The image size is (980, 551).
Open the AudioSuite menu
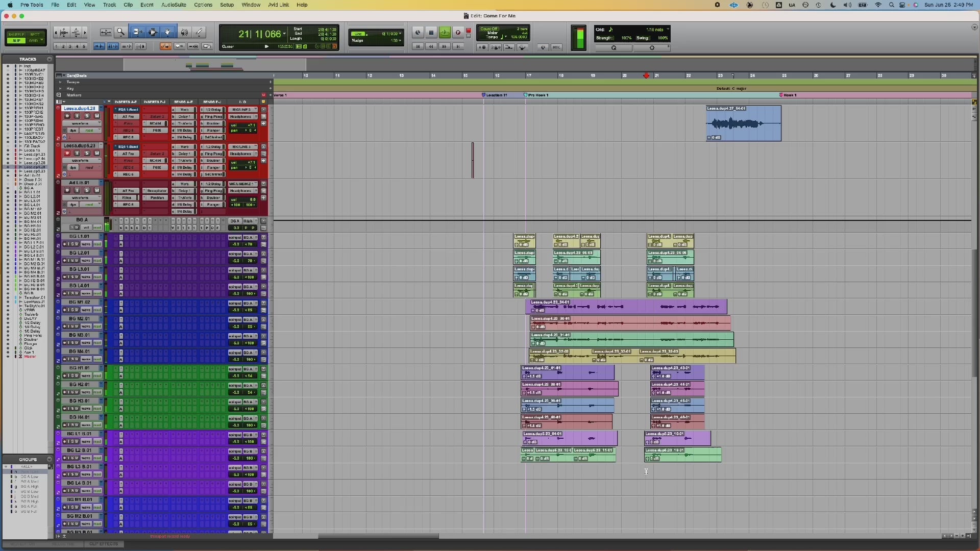click(x=174, y=5)
